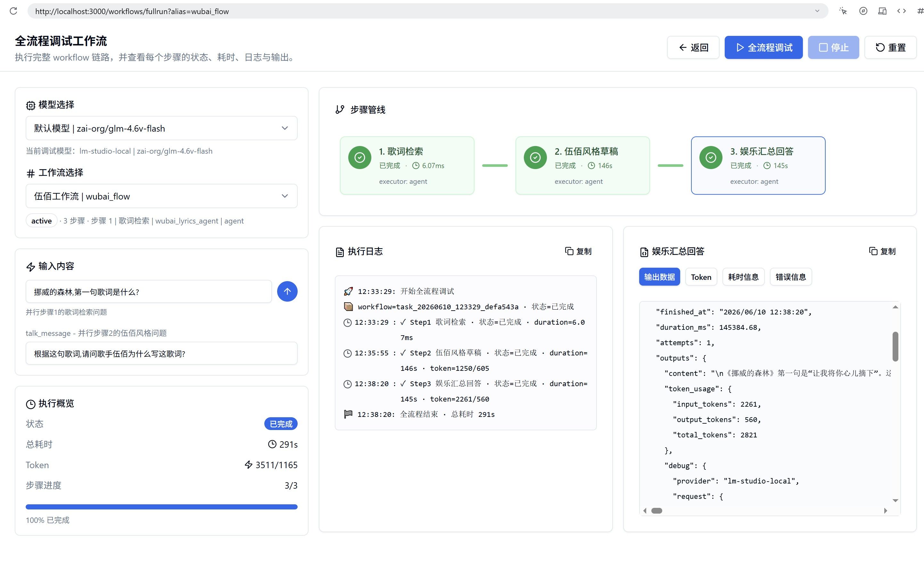
Task: Click the "duration_ms": 145384.68 line
Action: pos(708,327)
